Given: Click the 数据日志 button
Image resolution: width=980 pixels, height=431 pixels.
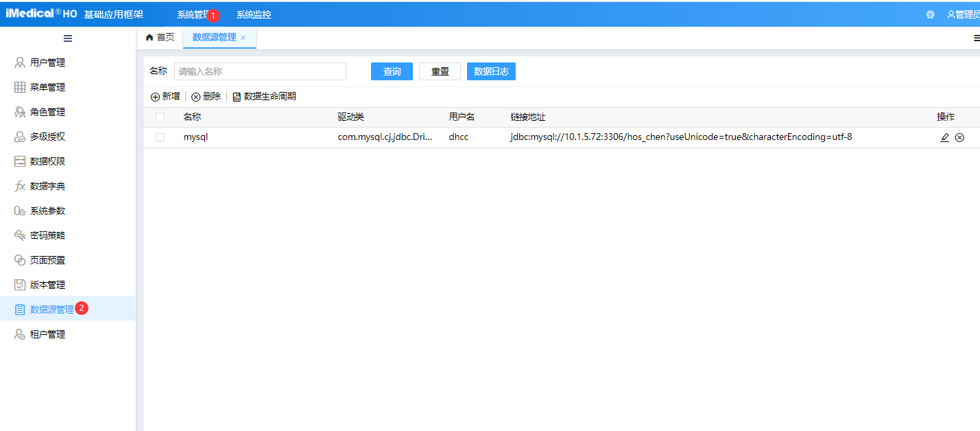Looking at the screenshot, I should click(x=491, y=71).
